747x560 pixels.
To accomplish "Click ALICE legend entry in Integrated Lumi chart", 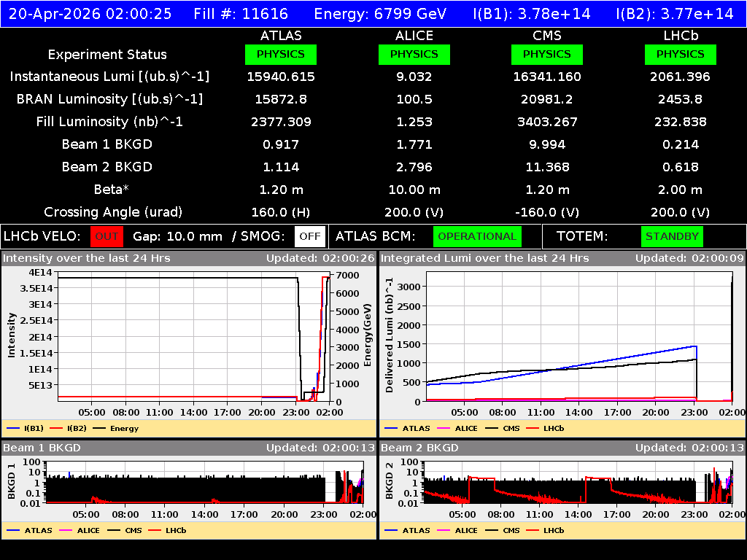I will pos(457,428).
